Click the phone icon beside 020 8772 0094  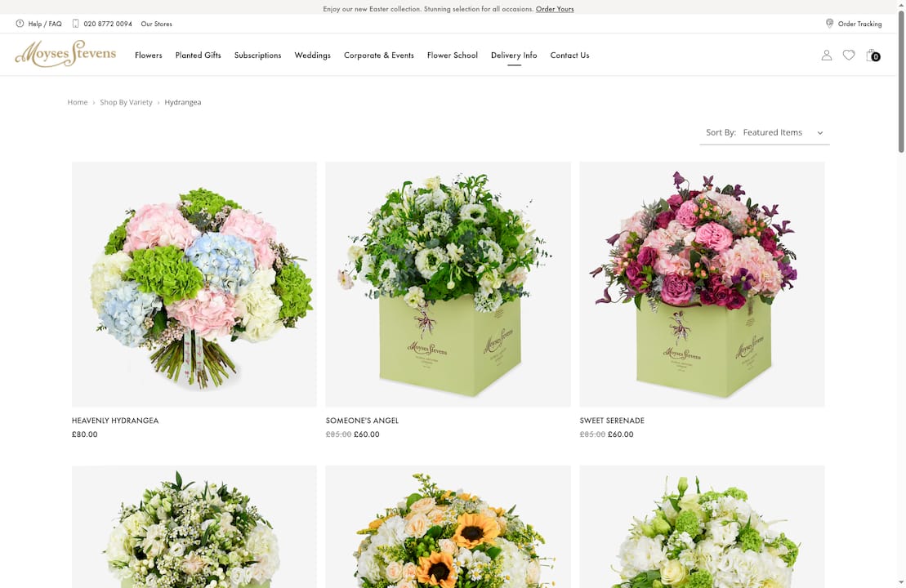coord(74,24)
